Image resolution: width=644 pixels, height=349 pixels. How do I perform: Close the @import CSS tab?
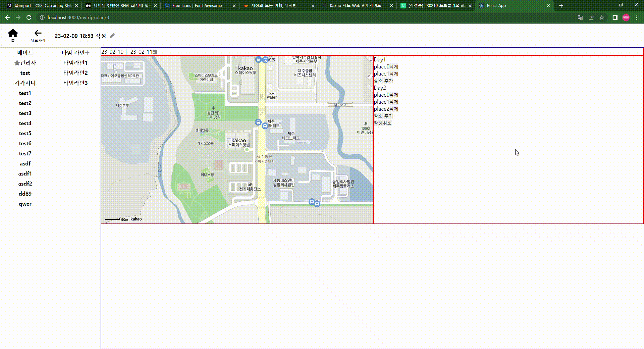point(76,6)
